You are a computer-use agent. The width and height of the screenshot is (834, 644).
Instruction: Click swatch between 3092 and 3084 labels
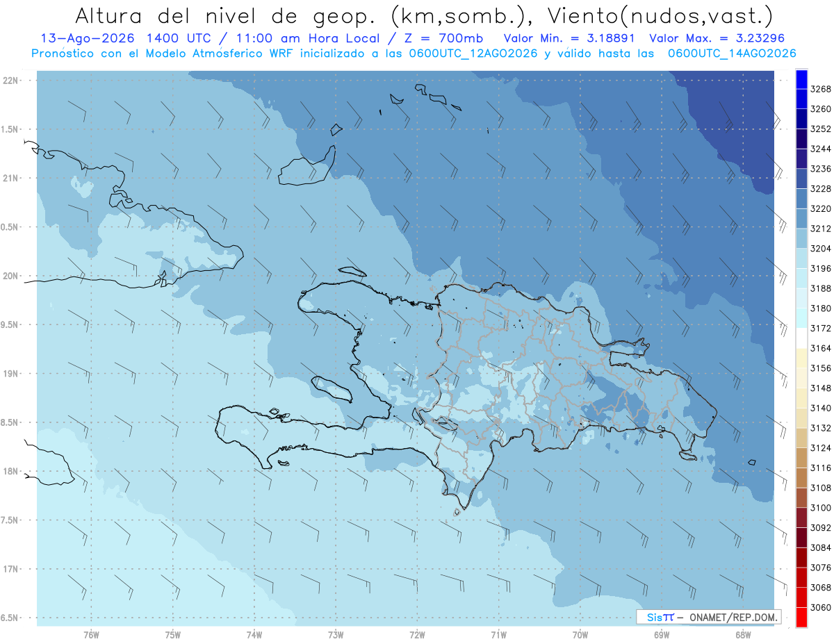(801, 538)
